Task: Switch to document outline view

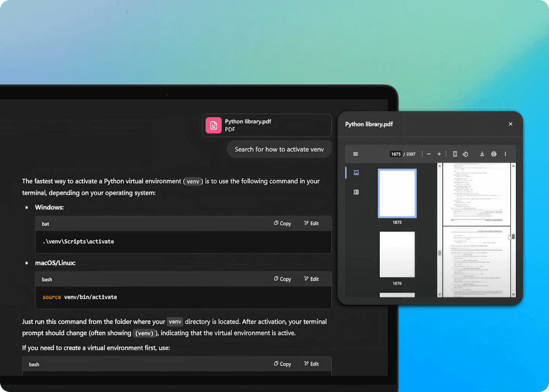Action: [356, 192]
